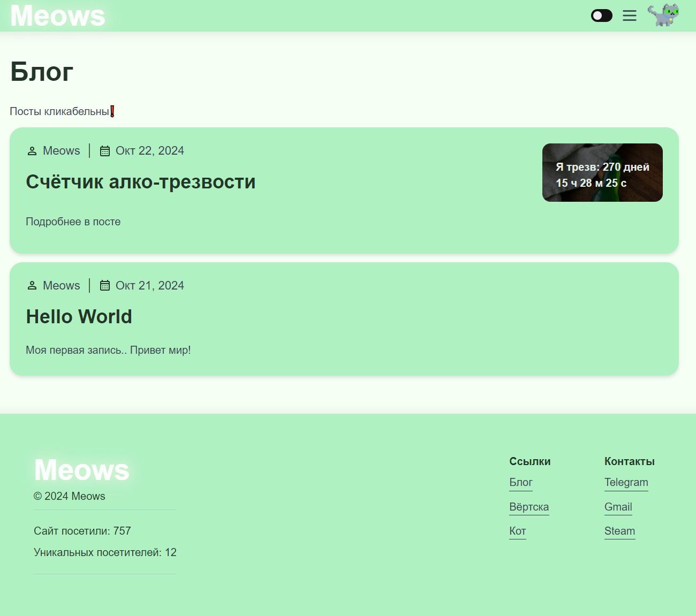Click the red exclamation mark emoji
The height and width of the screenshot is (616, 696).
pos(112,111)
